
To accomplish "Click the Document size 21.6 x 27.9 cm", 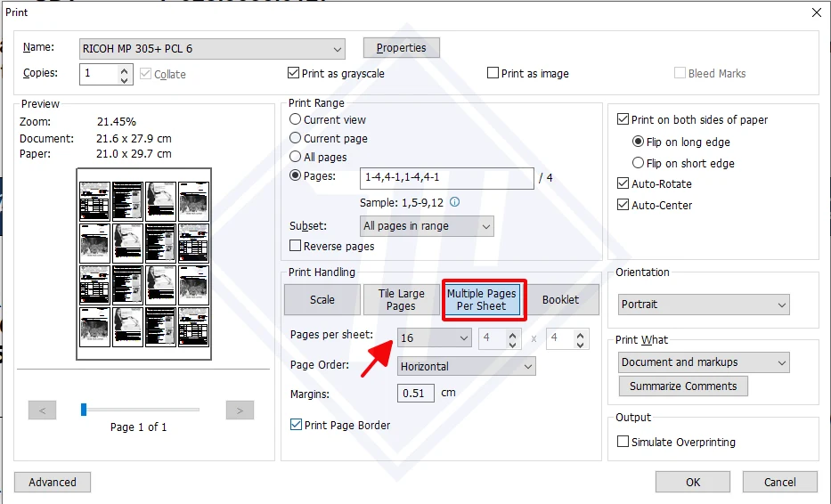I will pyautogui.click(x=134, y=138).
